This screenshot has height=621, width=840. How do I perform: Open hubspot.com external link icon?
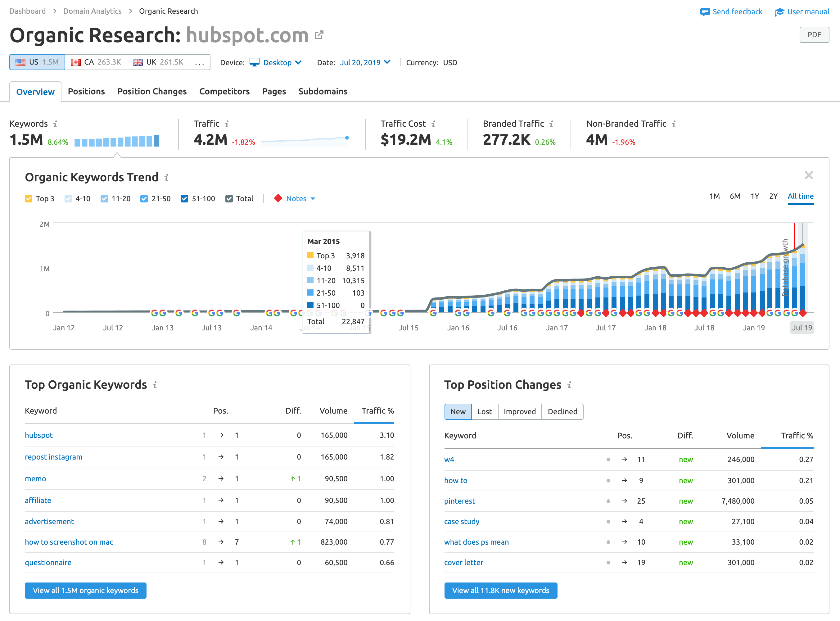click(319, 35)
